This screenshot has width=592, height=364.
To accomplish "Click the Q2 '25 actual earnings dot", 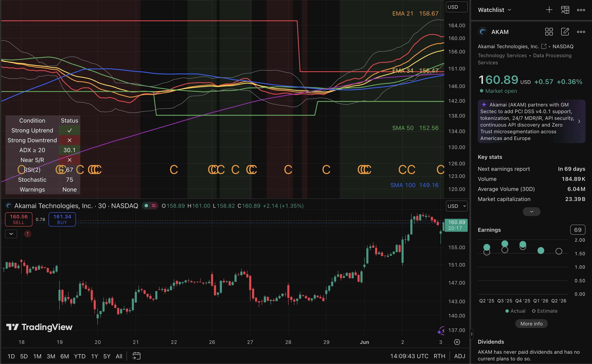I will [487, 247].
